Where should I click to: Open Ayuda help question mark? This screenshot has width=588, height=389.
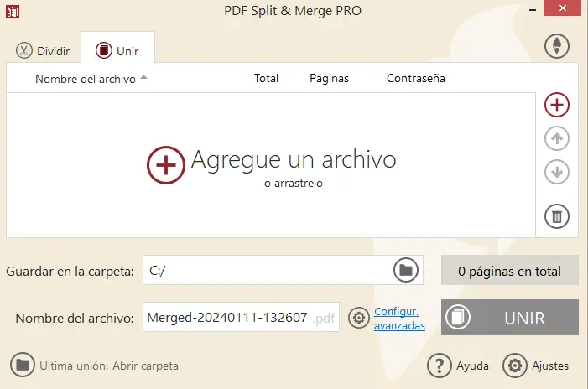439,366
